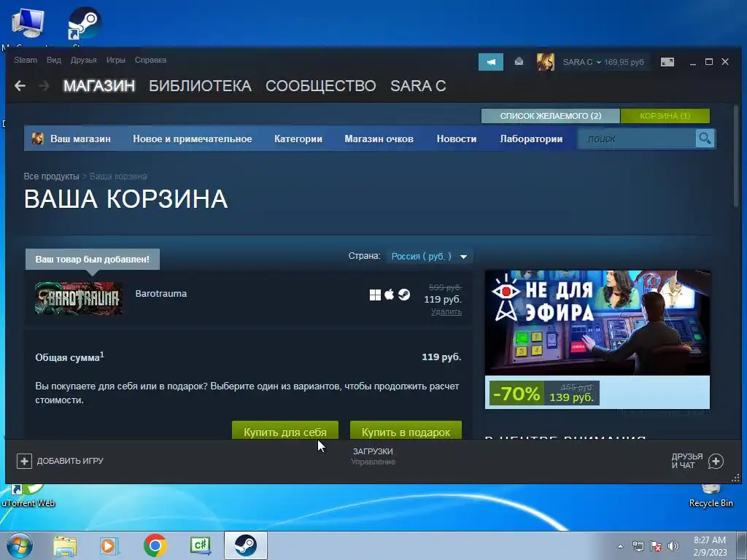Screen dimensions: 747x560
Task: Focus the поиск search field
Action: pyautogui.click(x=636, y=139)
